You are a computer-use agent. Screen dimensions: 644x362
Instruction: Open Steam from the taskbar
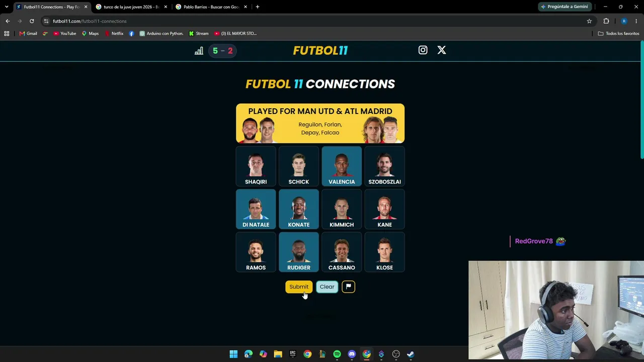click(411, 354)
